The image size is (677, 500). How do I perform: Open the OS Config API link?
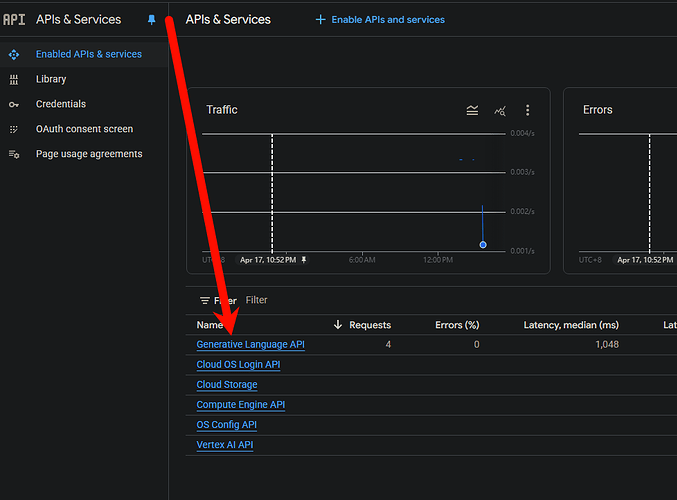pos(226,425)
